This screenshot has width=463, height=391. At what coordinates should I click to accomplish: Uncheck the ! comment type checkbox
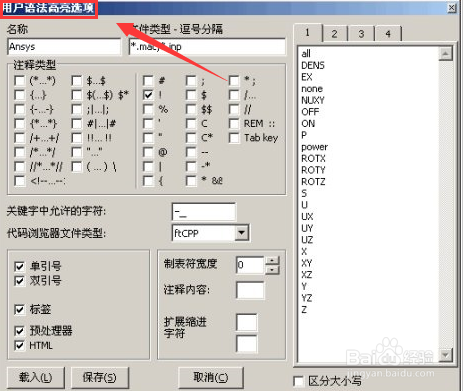click(x=148, y=95)
